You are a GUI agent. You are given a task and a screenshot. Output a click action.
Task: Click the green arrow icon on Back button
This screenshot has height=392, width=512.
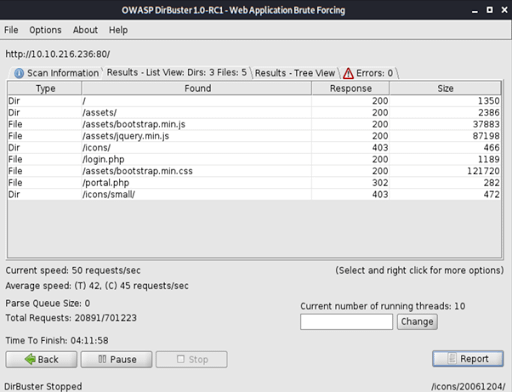pyautogui.click(x=30, y=359)
